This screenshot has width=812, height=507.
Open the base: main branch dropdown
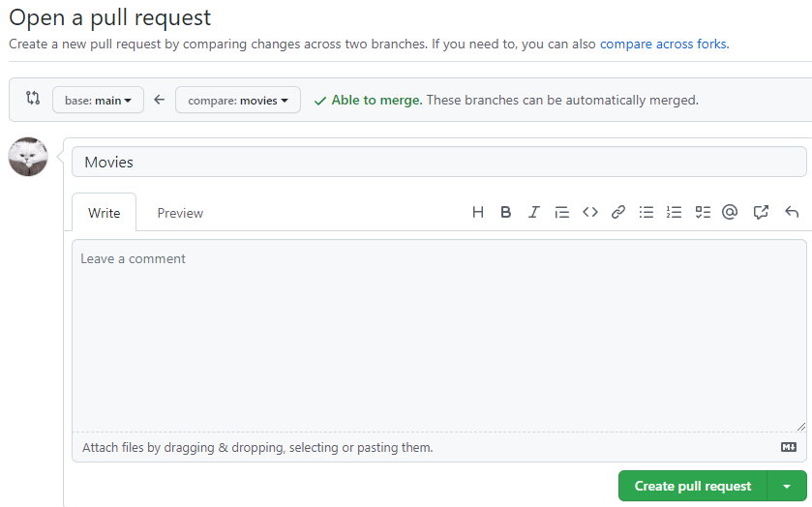98,100
